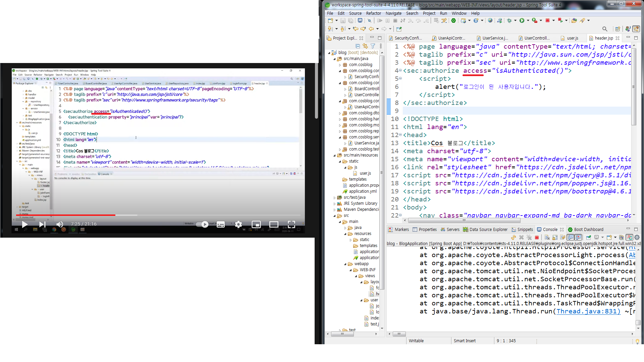
Task: Expand the src/test/java source folder
Action: tap(334, 197)
